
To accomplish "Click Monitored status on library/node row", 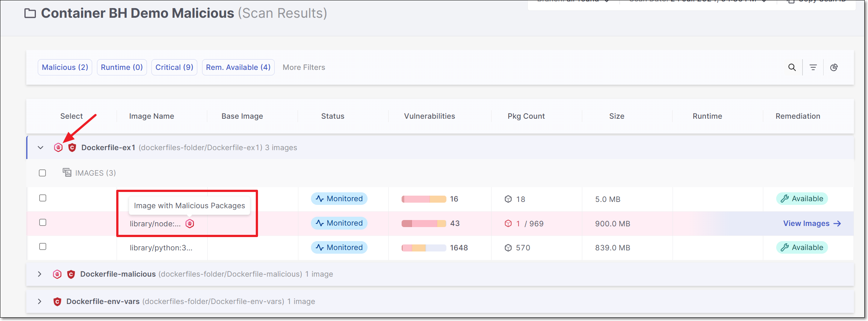I will 339,223.
